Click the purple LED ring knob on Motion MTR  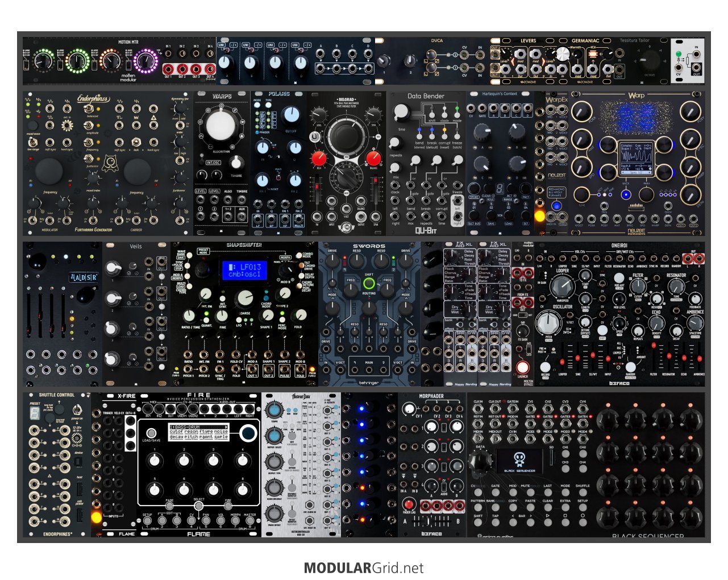tap(145, 60)
